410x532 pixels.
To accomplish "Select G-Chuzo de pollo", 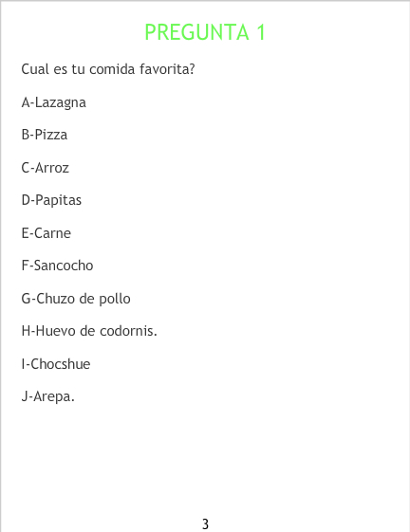I will click(x=76, y=299).
